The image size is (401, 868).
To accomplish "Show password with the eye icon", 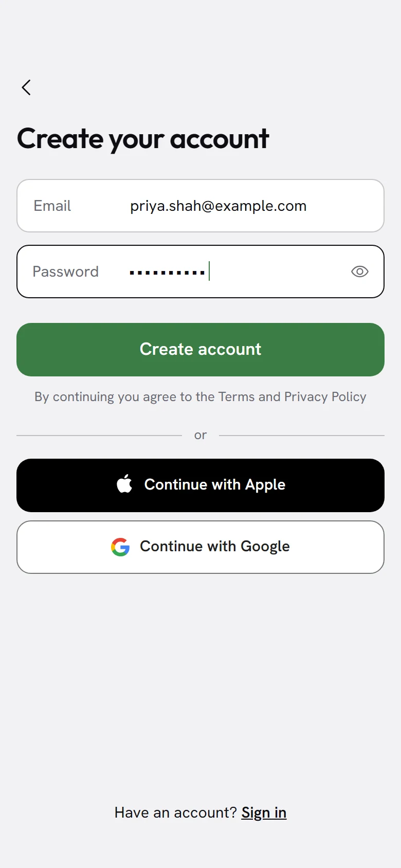I will (360, 272).
